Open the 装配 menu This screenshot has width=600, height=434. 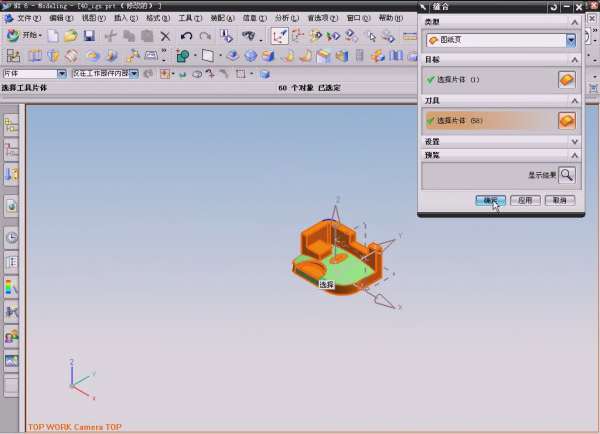222,18
